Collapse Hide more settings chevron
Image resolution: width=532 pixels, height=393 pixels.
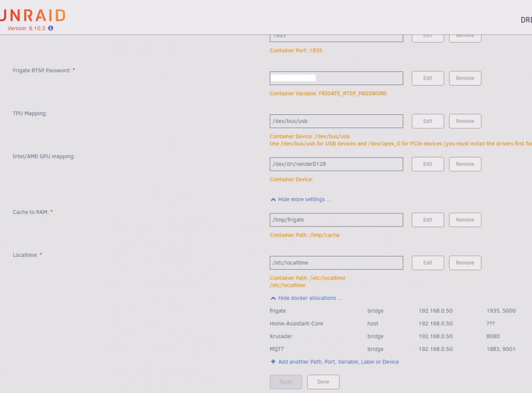pos(273,200)
